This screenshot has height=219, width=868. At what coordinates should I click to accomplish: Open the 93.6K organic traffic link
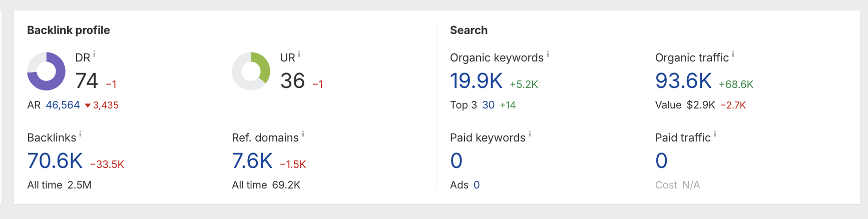pos(683,81)
